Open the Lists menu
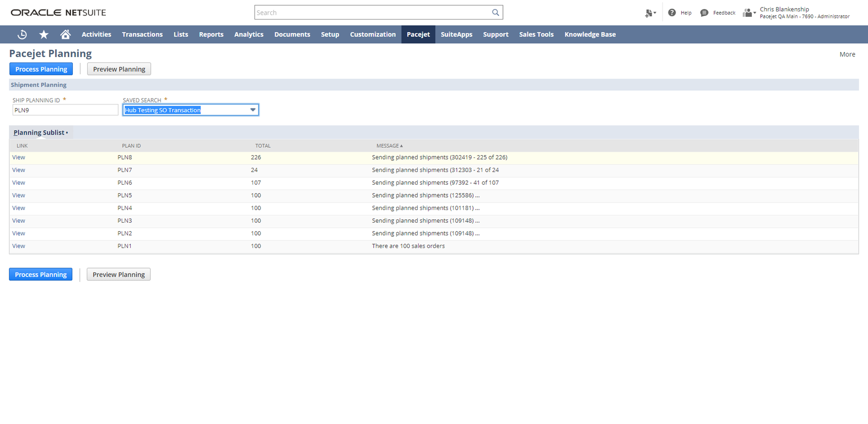This screenshot has height=424, width=868. [x=181, y=34]
